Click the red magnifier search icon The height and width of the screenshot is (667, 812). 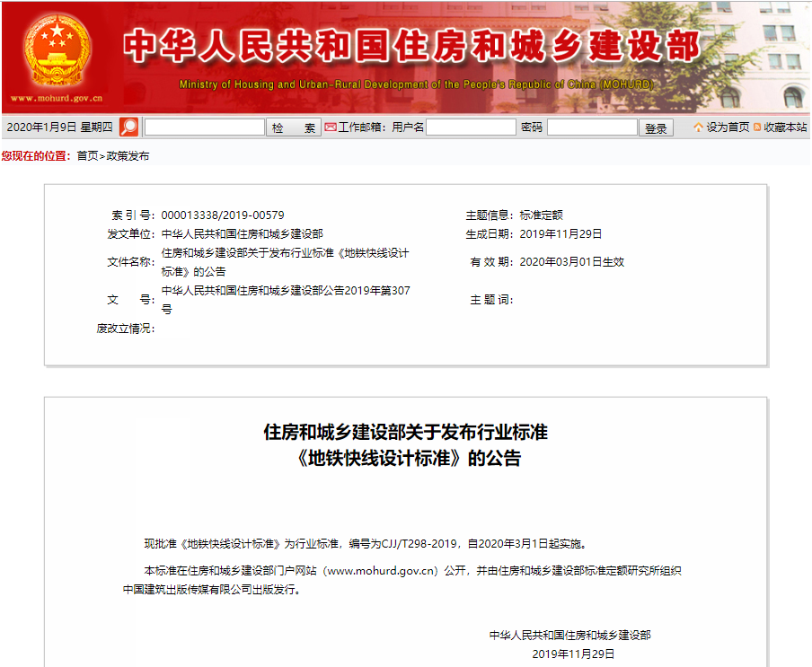(129, 127)
